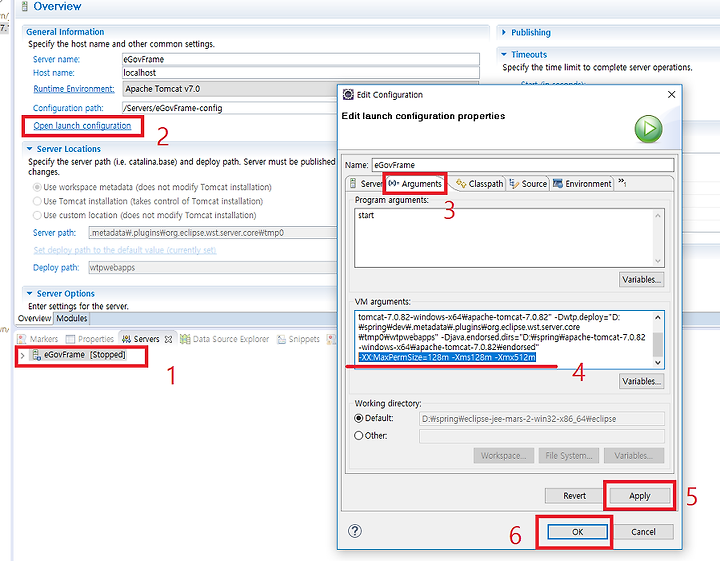
Task: Expand the eGovFrame server tree node
Action: (22, 355)
